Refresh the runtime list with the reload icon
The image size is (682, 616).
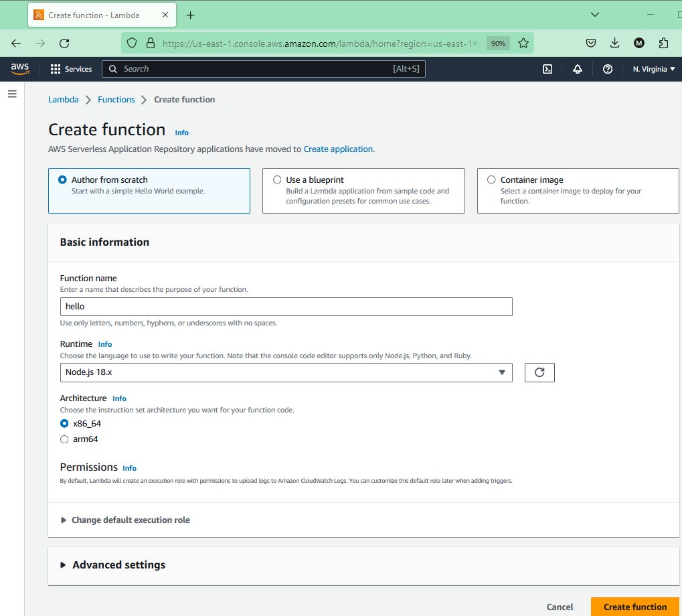[539, 372]
